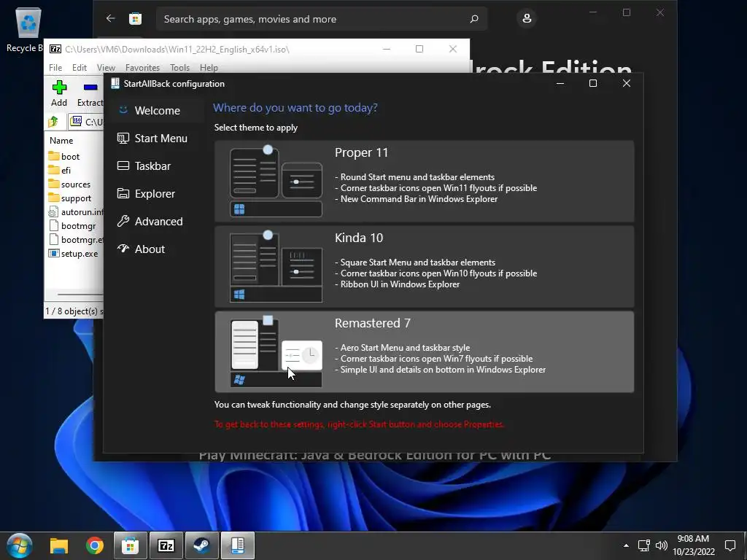Select the bootmgr.efi file in 7-Zip
This screenshot has width=747, height=560.
pyautogui.click(x=76, y=239)
